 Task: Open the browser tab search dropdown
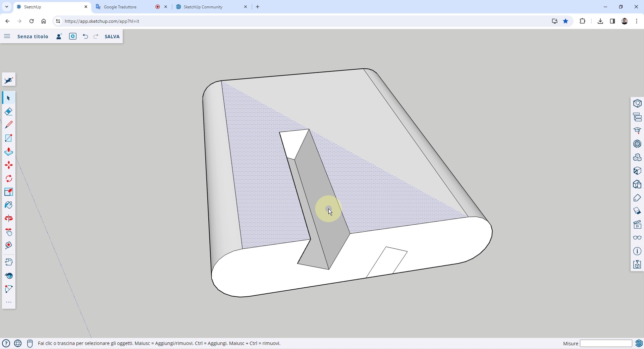coord(6,7)
